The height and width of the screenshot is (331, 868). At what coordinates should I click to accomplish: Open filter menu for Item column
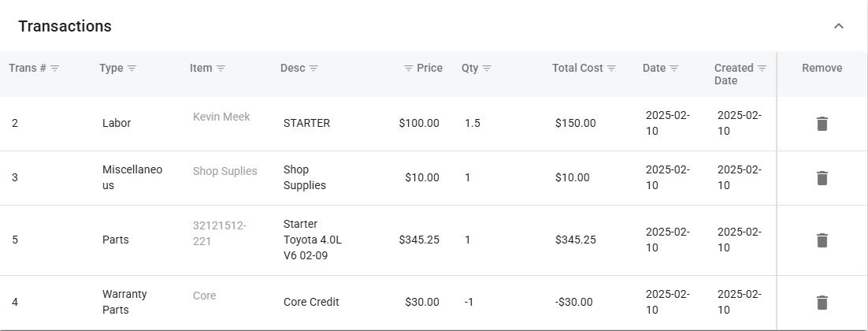[221, 69]
